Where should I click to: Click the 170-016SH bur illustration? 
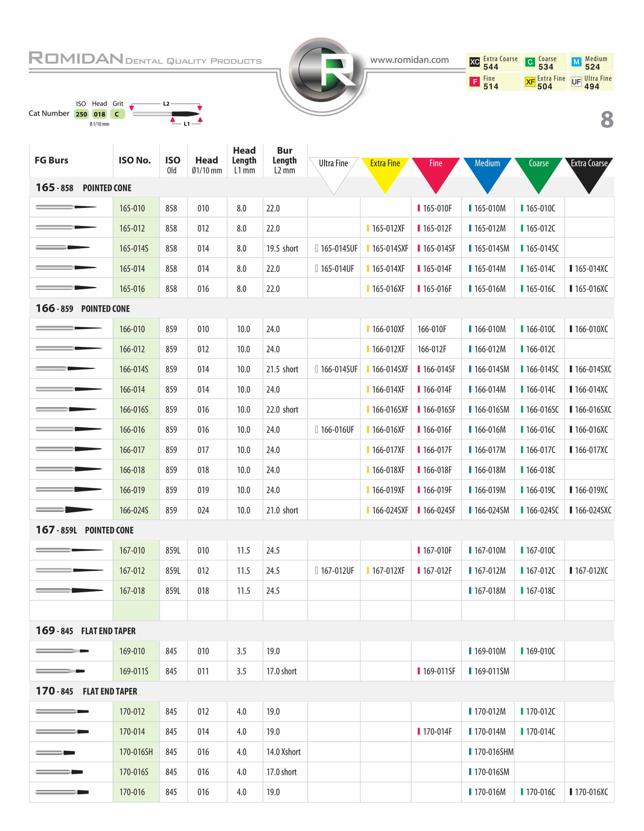[x=55, y=752]
